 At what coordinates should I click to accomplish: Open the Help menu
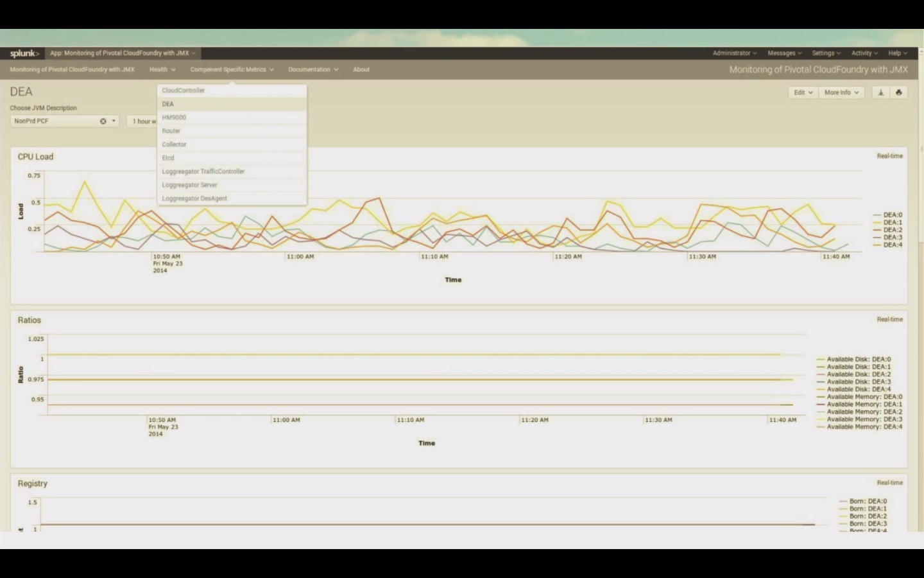point(898,53)
